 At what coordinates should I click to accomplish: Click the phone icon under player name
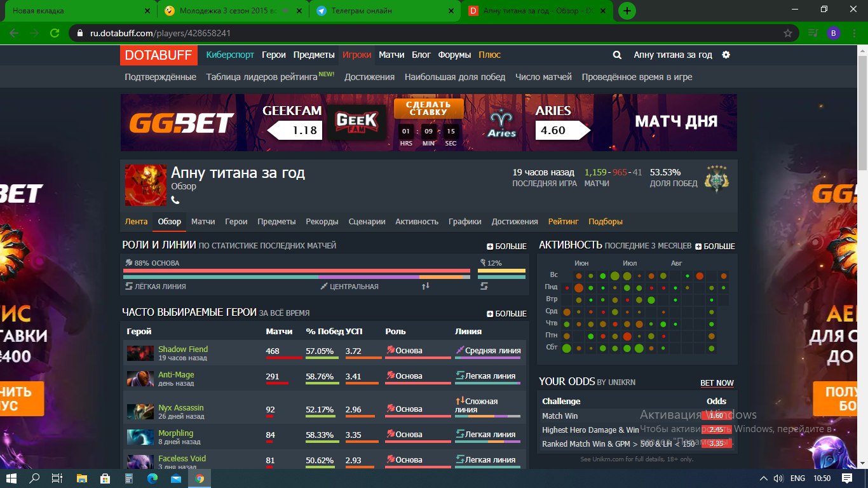tap(175, 200)
